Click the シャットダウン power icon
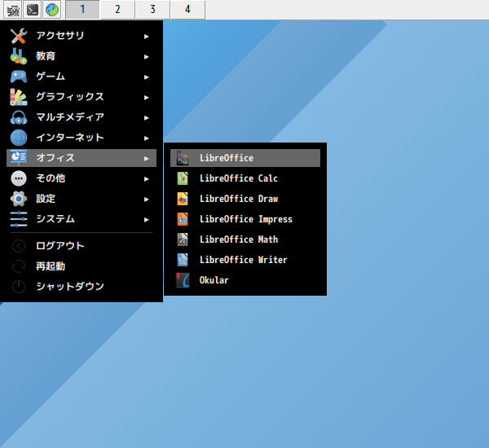Screen dimensions: 489x448 [19, 287]
